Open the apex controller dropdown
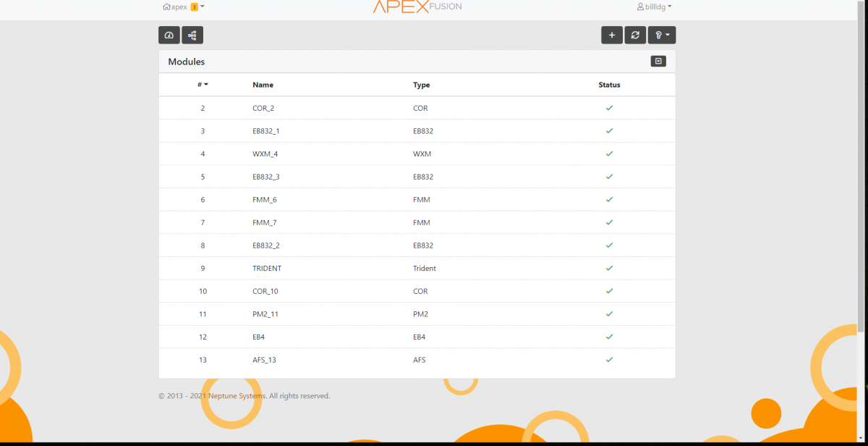 pyautogui.click(x=184, y=7)
